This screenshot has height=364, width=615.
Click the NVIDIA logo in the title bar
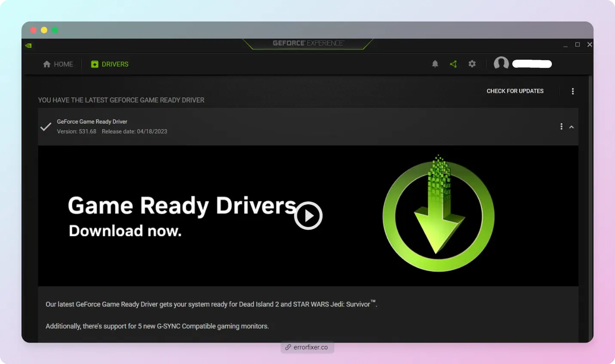(x=28, y=45)
